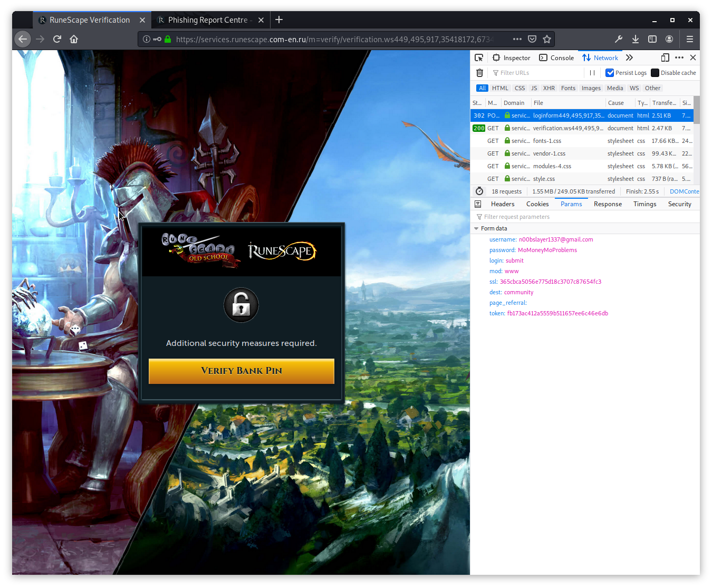The image size is (712, 588).
Task: Clear network log with the trash icon
Action: (479, 73)
